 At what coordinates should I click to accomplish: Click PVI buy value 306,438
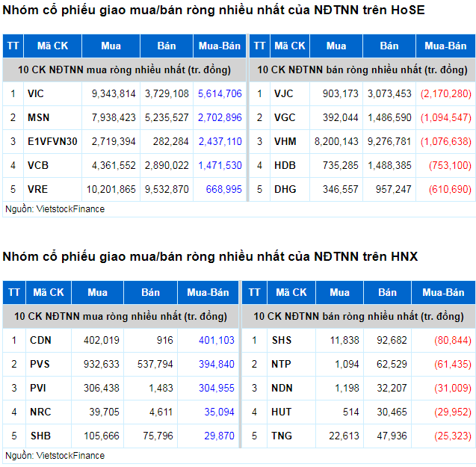[102, 388]
